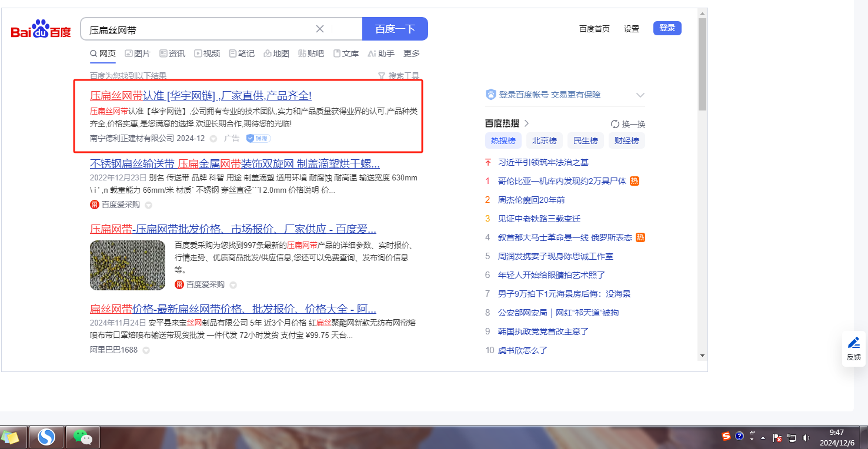The width and height of the screenshot is (868, 449).
Task: Open hot search 年轻人开始给眼睛拍艺术照了
Action: pos(552,275)
